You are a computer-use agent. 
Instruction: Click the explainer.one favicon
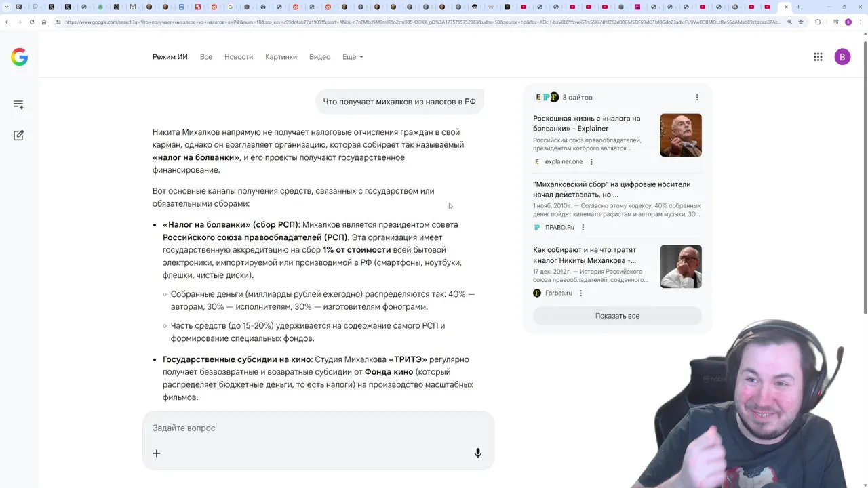coord(537,162)
